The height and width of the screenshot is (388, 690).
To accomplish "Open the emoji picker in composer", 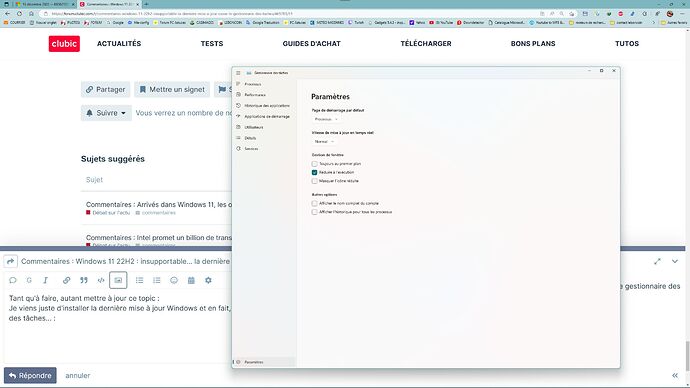I will point(174,280).
